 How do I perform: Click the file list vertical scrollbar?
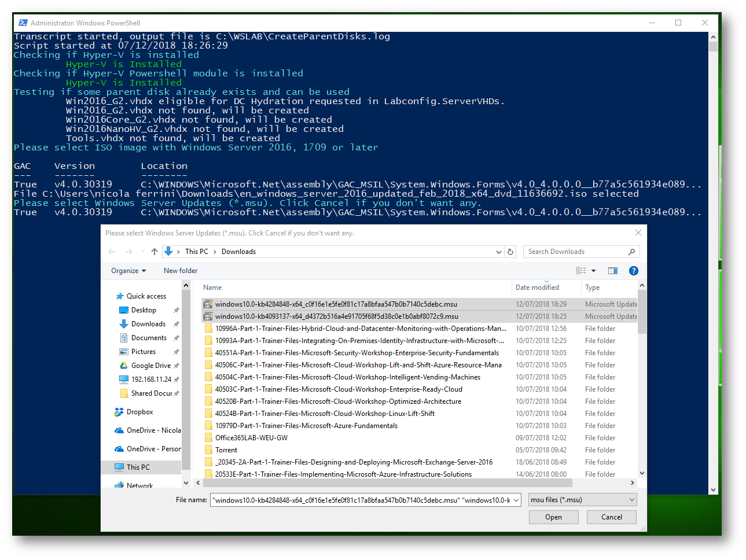pos(642,312)
